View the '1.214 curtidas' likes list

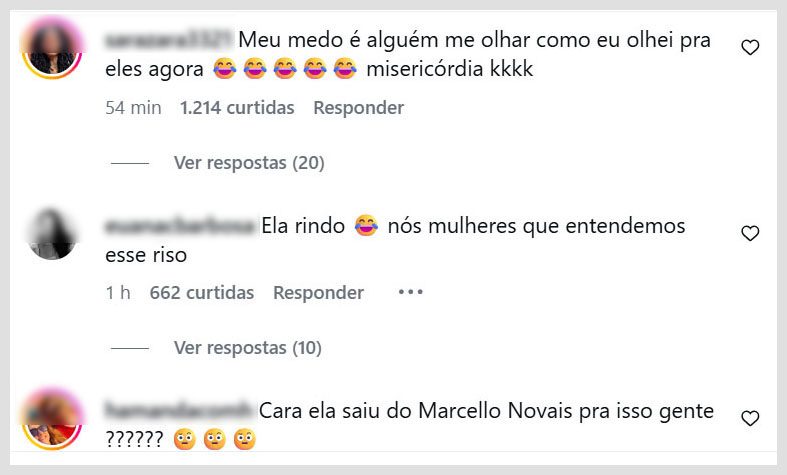pyautogui.click(x=237, y=108)
